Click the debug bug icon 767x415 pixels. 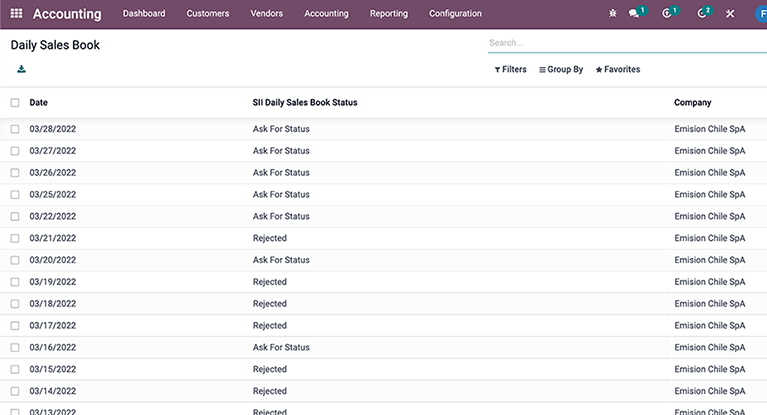612,14
